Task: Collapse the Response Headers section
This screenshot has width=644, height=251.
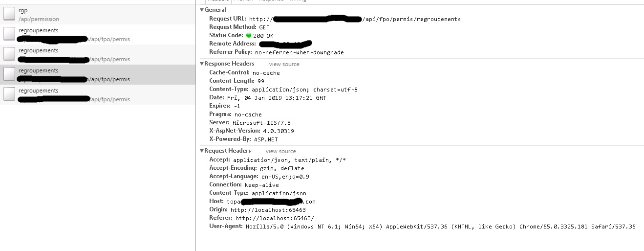Action: pos(202,64)
